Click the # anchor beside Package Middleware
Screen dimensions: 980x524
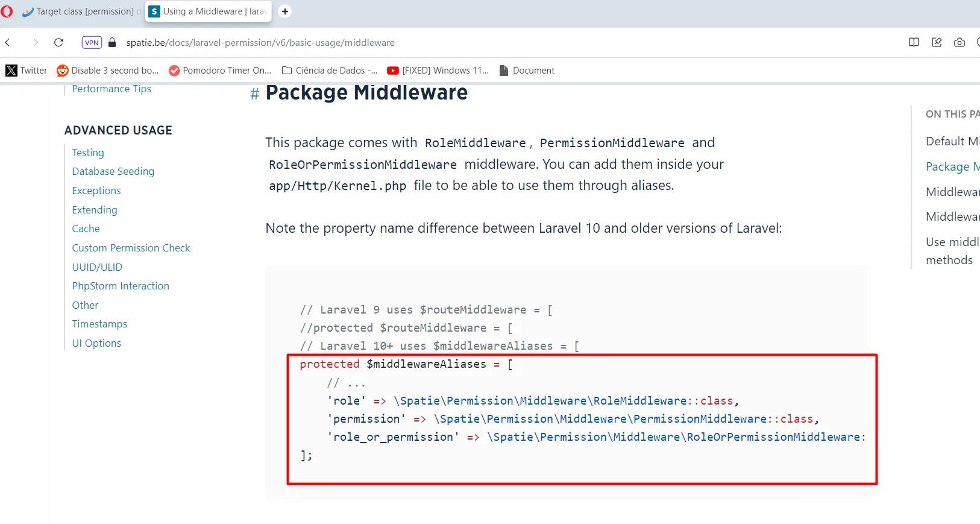click(x=254, y=94)
